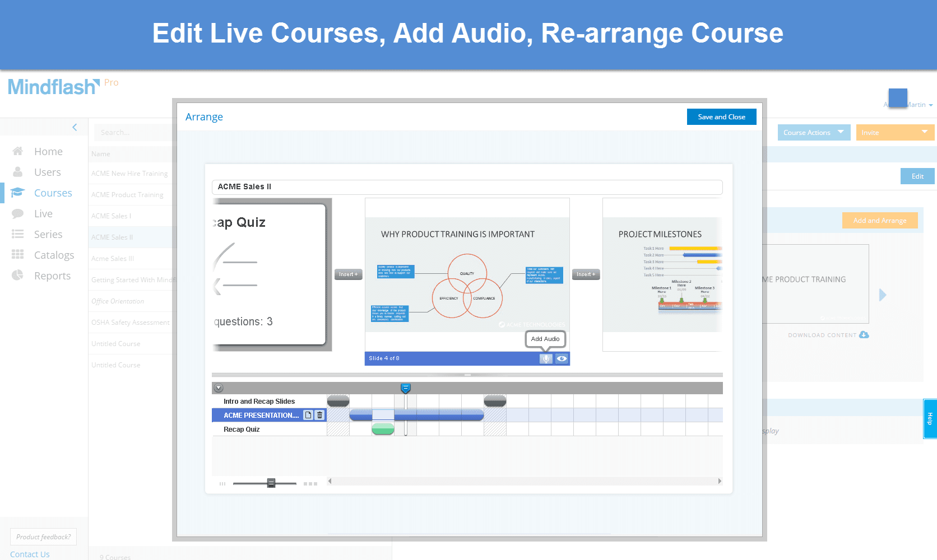Open the Course Actions dropdown
The height and width of the screenshot is (560, 937).
814,133
